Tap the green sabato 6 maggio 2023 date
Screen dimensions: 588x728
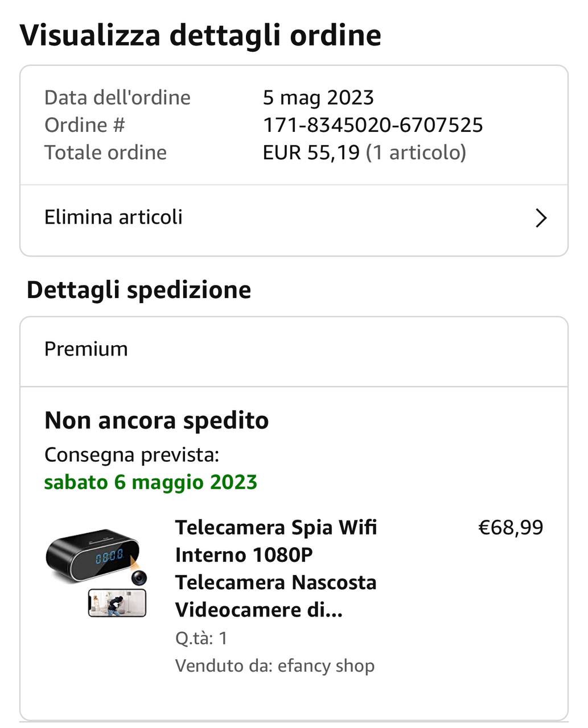tap(151, 482)
